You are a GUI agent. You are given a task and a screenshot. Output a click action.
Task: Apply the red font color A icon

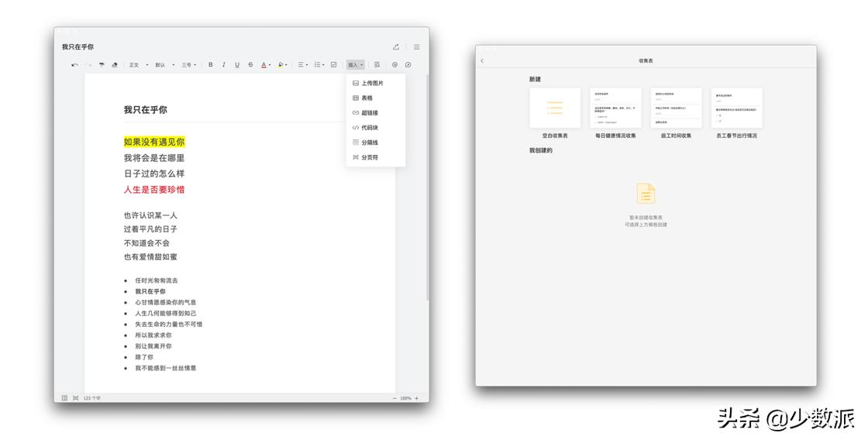[x=263, y=65]
